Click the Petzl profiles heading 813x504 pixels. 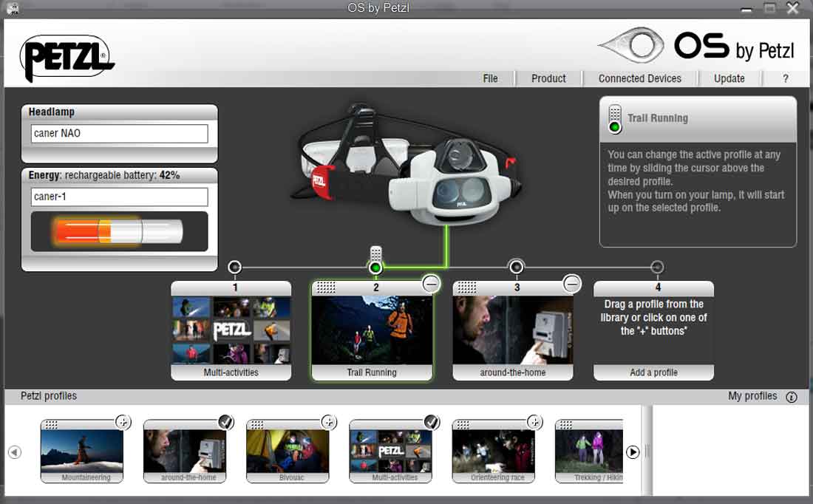tap(49, 396)
